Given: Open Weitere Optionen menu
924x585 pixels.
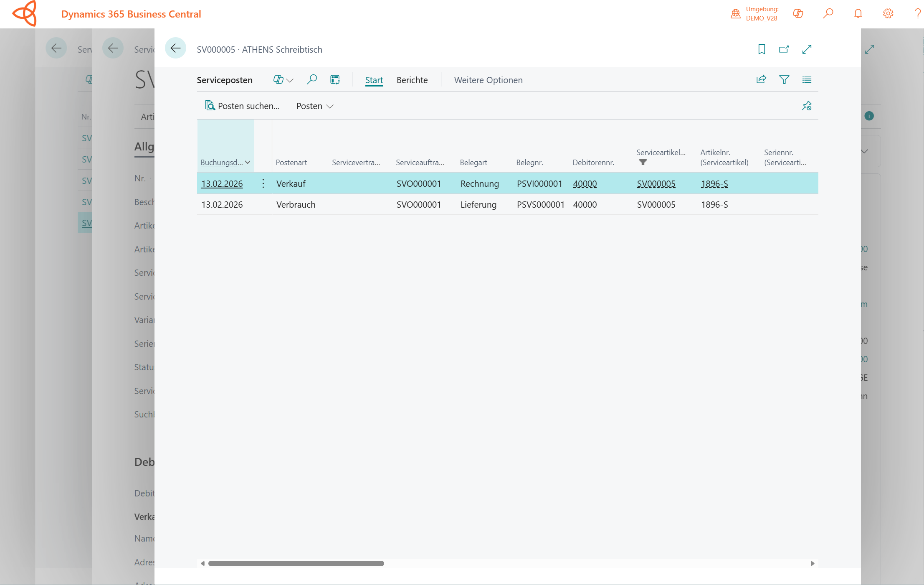Looking at the screenshot, I should coord(488,80).
